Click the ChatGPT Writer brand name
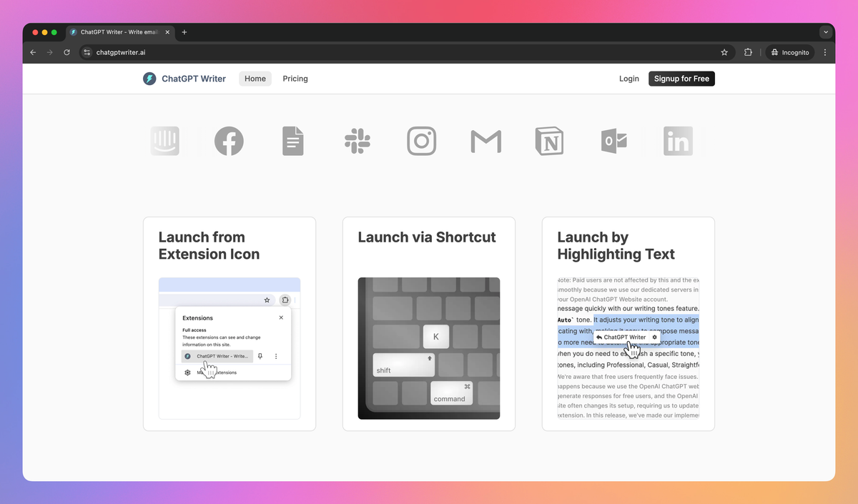This screenshot has width=858, height=504. [x=194, y=79]
